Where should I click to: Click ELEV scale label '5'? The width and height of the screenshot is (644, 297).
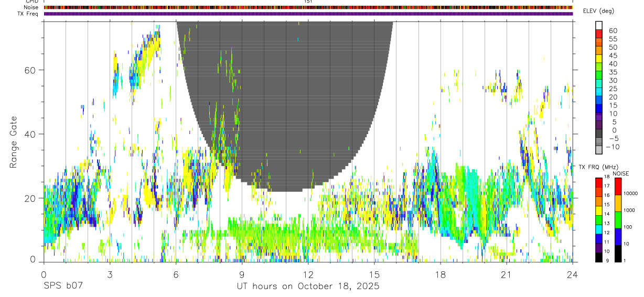(615, 122)
